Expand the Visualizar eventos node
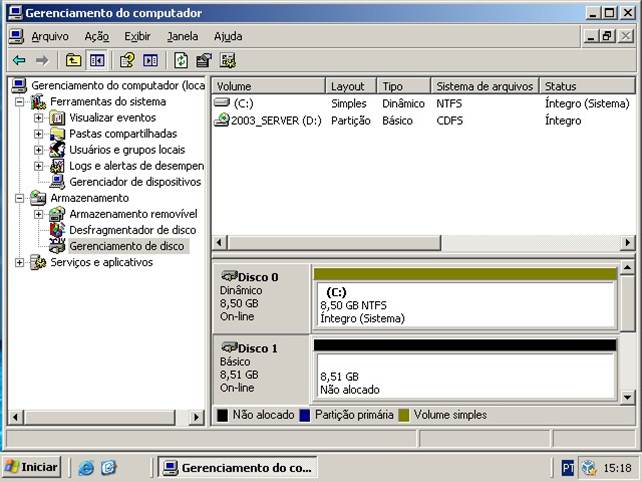Image resolution: width=642 pixels, height=482 pixels. (38, 118)
